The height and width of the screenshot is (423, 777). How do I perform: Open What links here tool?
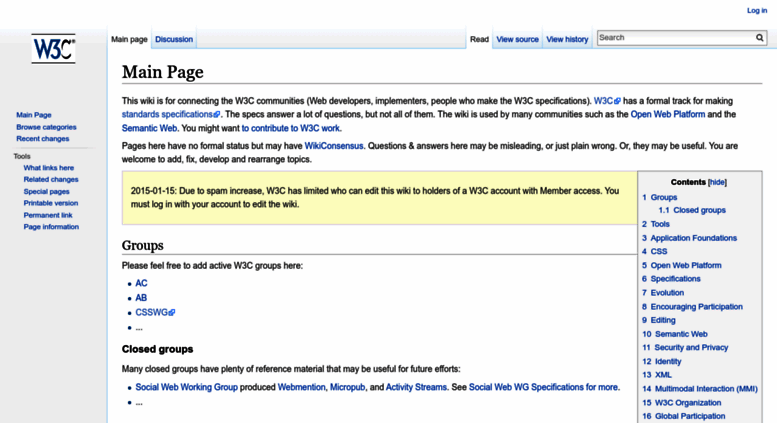[x=49, y=168]
